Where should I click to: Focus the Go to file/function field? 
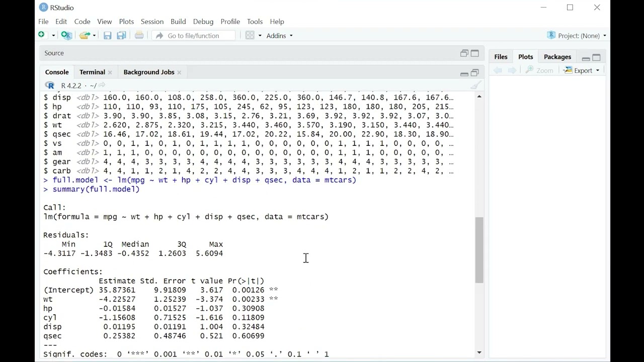click(x=194, y=36)
